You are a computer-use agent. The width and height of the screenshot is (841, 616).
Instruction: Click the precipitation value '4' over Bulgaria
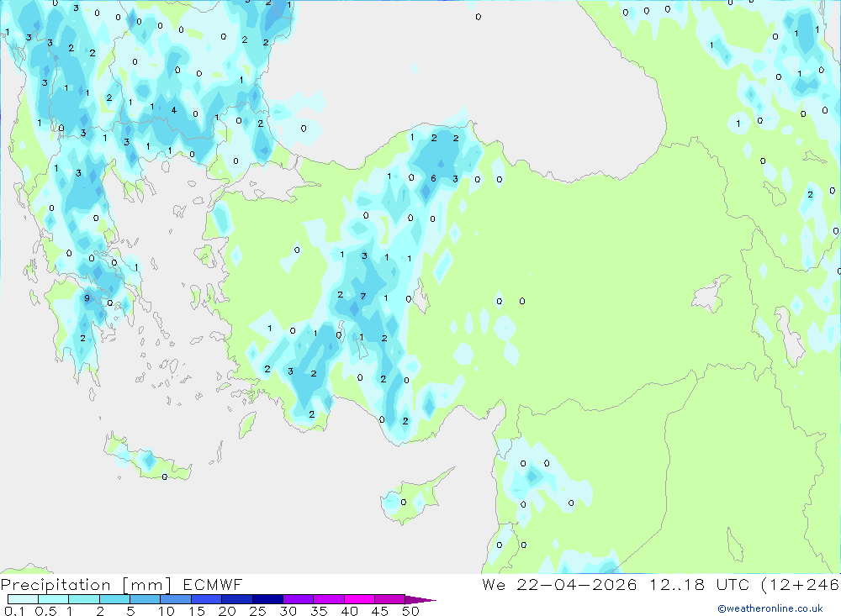pyautogui.click(x=174, y=110)
